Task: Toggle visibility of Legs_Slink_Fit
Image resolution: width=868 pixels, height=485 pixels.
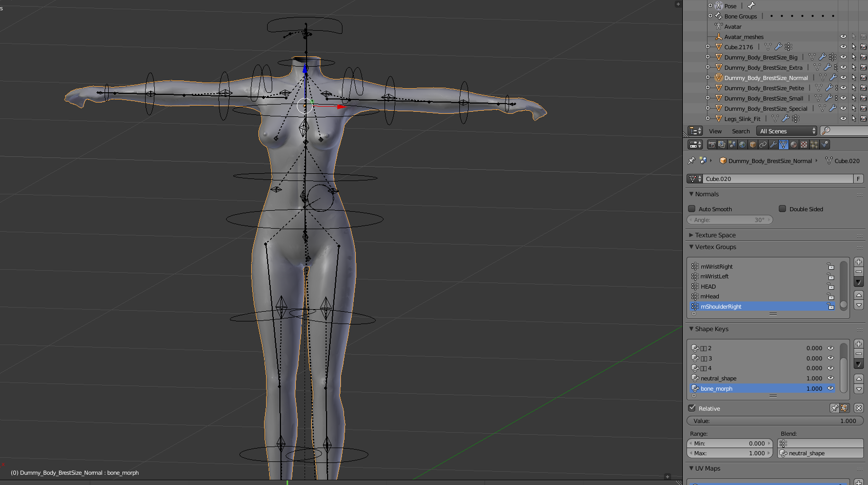Action: [843, 118]
